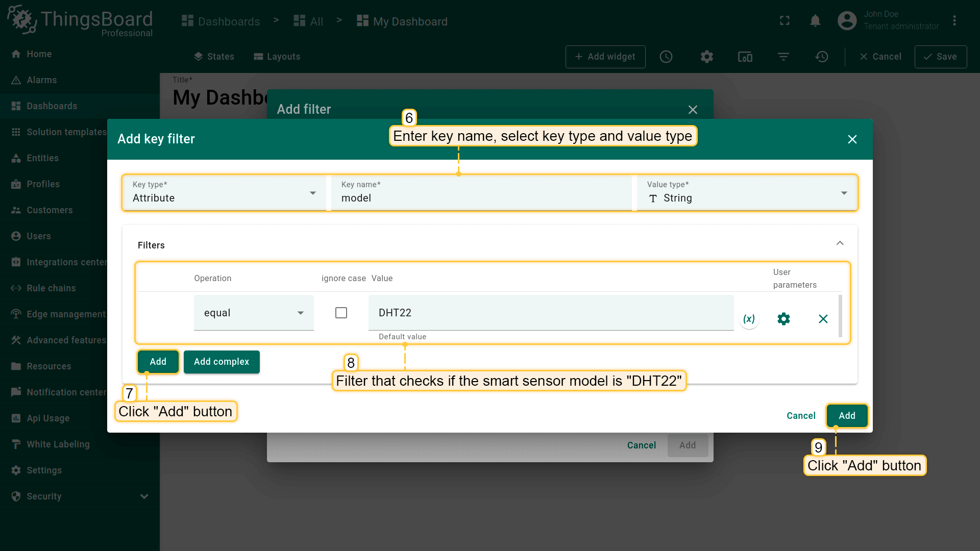Image resolution: width=980 pixels, height=551 pixels.
Task: Open the dashboard filters icon
Action: [783, 57]
